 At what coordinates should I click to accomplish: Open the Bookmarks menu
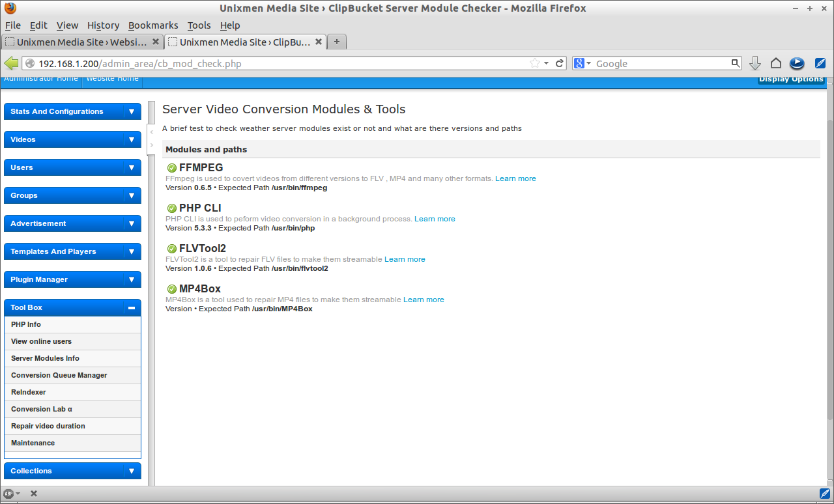click(x=153, y=25)
